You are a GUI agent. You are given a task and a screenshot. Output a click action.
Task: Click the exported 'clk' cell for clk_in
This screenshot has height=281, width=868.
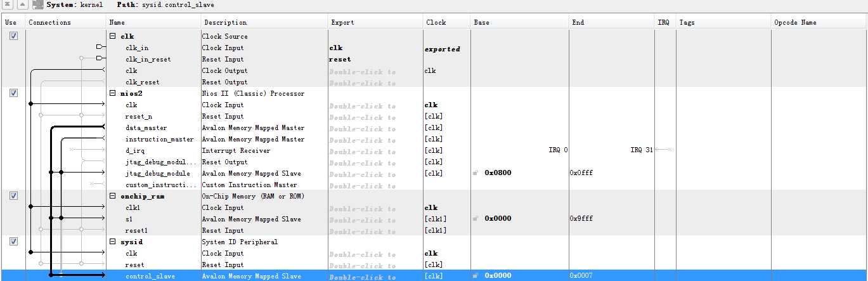click(x=336, y=48)
